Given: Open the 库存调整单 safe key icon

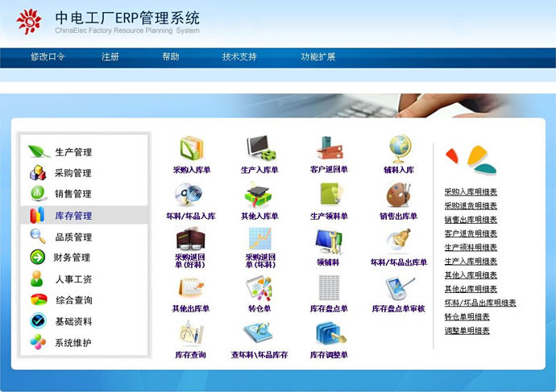Looking at the screenshot, I should tap(330, 333).
